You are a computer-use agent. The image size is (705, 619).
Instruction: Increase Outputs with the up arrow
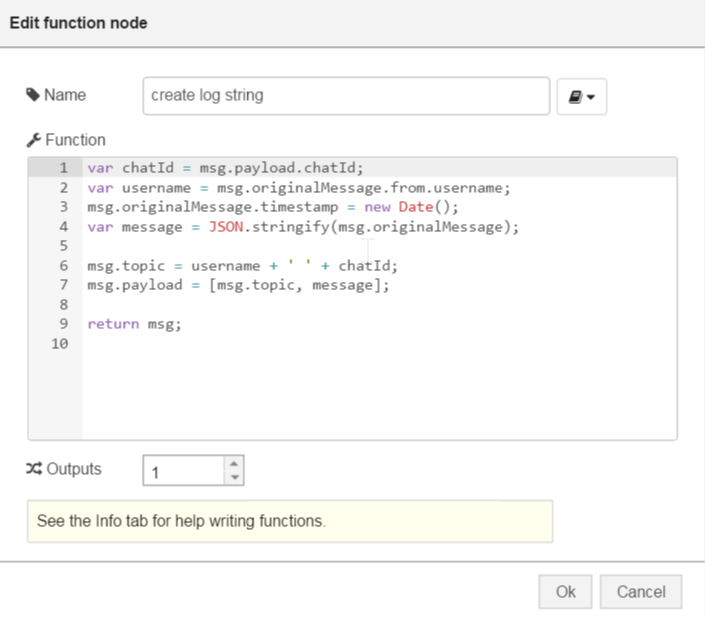tap(234, 463)
